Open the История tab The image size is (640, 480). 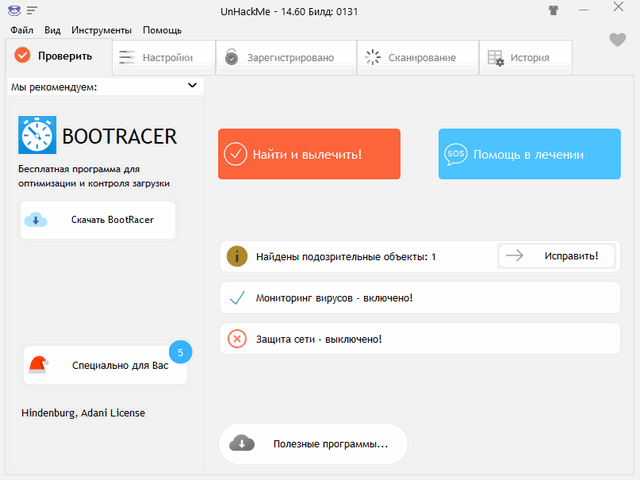point(518,57)
